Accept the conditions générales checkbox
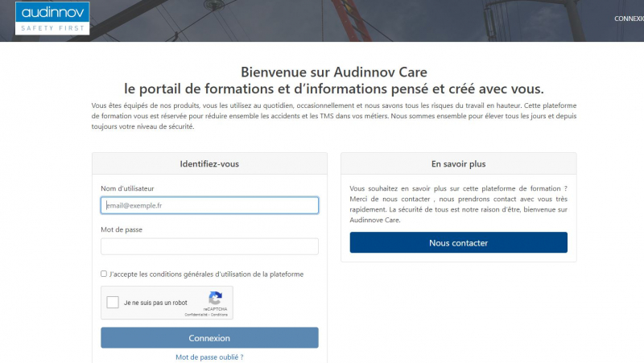This screenshot has height=363, width=644. (x=104, y=274)
